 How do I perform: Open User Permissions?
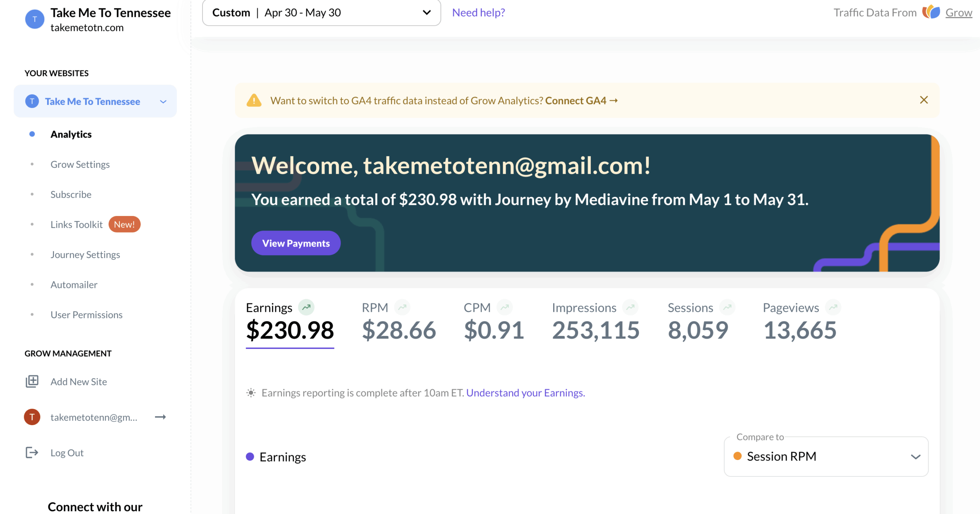(x=87, y=315)
